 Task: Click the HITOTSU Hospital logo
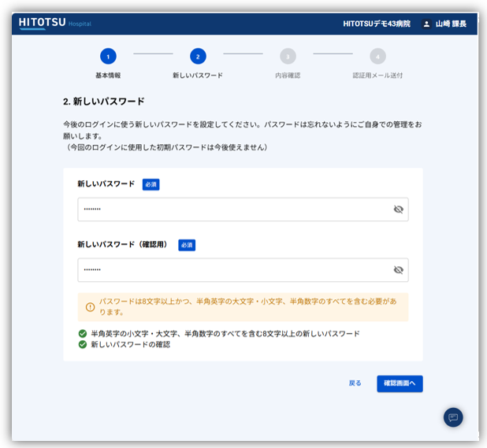coord(55,24)
